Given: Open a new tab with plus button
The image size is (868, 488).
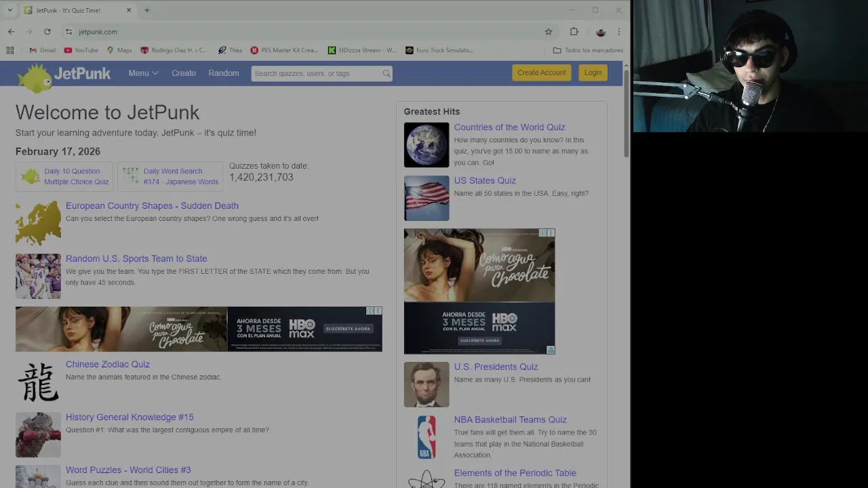Looking at the screenshot, I should tap(147, 10).
